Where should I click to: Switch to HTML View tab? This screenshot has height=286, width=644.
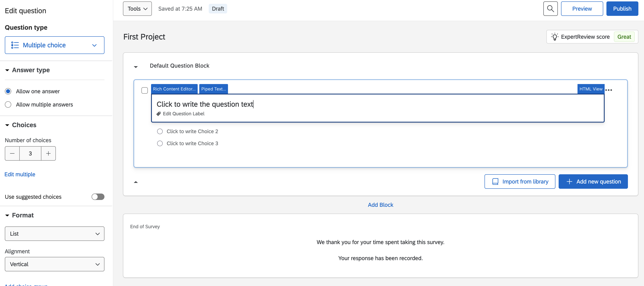(x=591, y=89)
